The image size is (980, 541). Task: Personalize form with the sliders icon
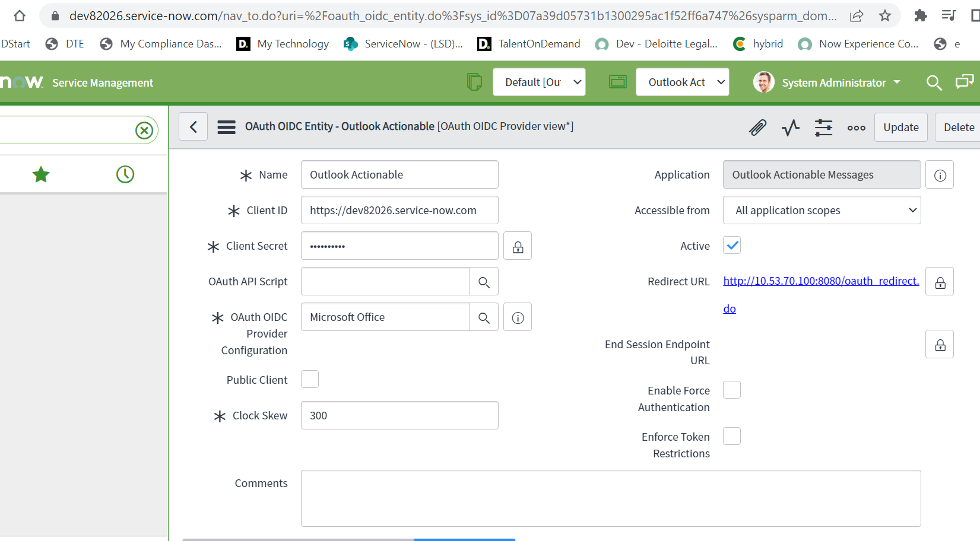click(x=824, y=127)
